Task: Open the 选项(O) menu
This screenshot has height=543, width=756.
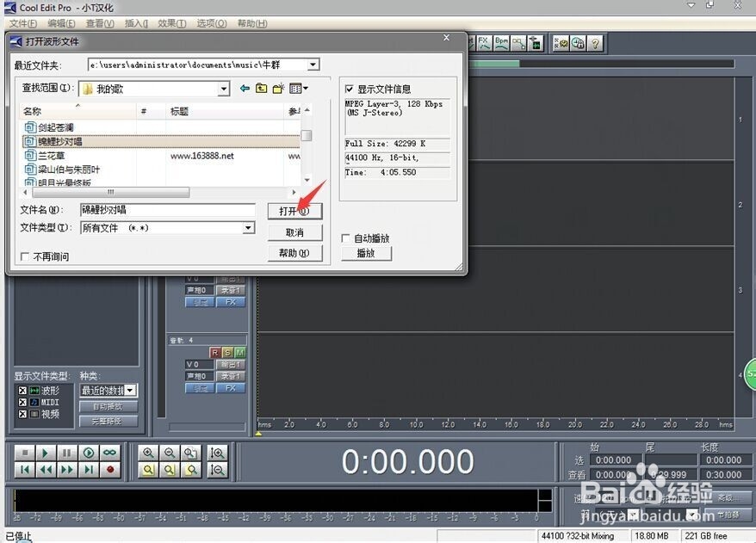Action: tap(212, 23)
